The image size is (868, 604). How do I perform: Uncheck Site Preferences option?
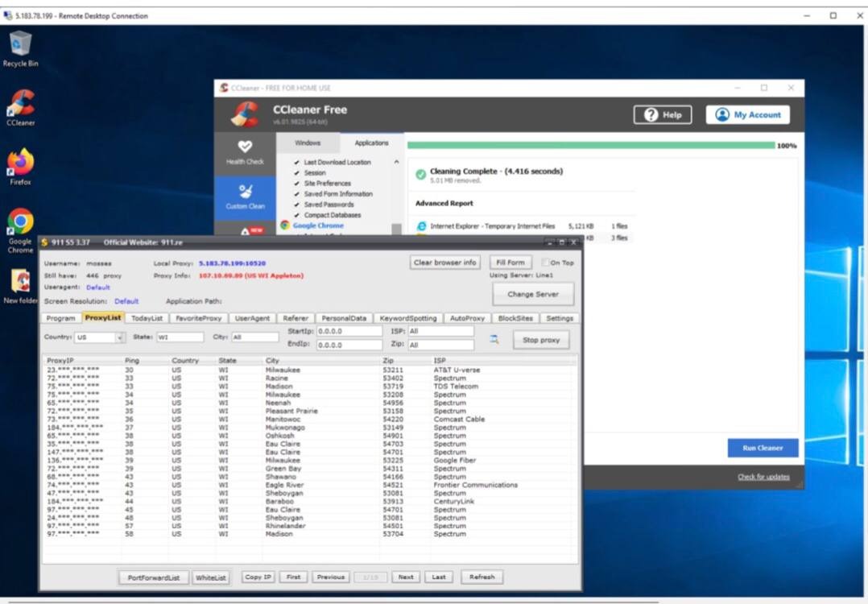click(x=296, y=184)
